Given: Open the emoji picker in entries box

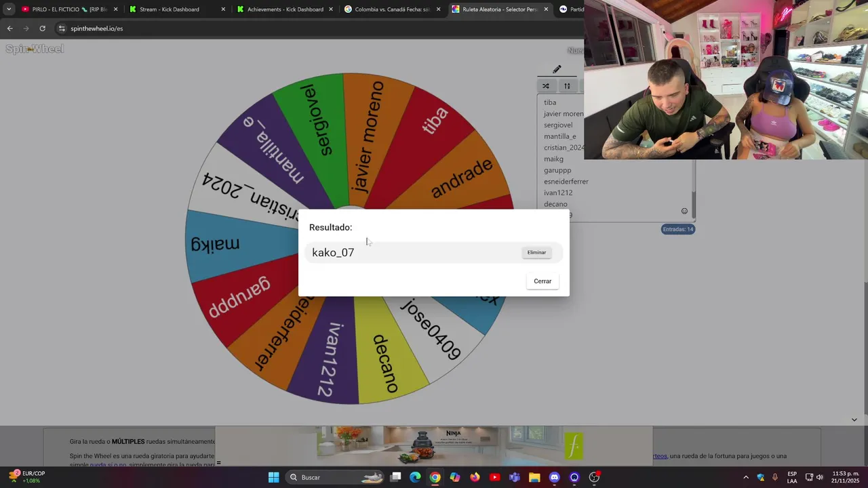Looking at the screenshot, I should [x=684, y=211].
